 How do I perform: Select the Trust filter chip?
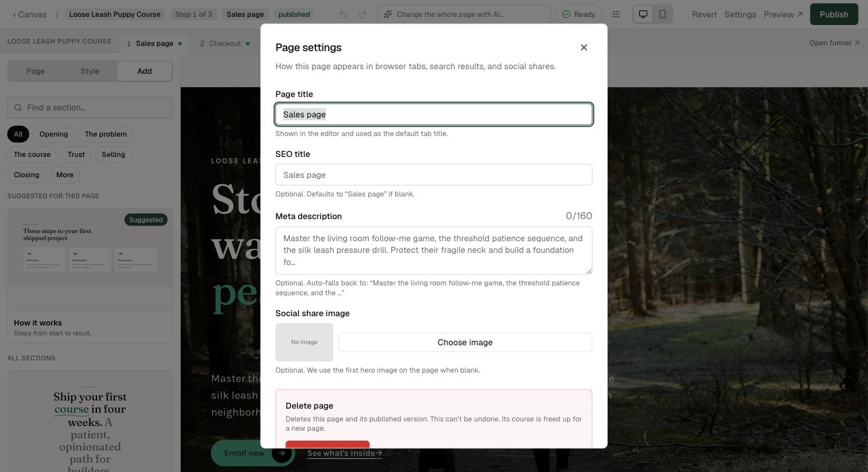(76, 155)
